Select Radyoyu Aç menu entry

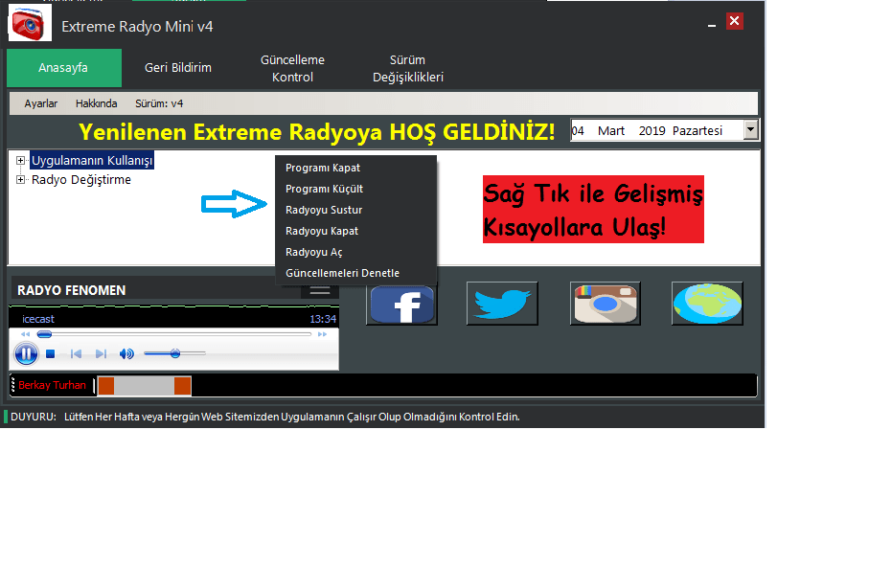pos(355,252)
